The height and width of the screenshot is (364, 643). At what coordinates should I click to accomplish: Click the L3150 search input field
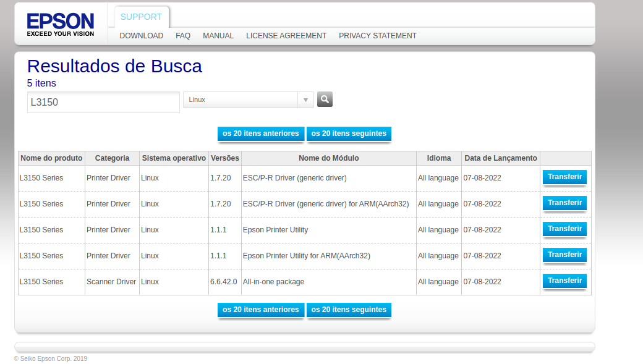point(103,102)
